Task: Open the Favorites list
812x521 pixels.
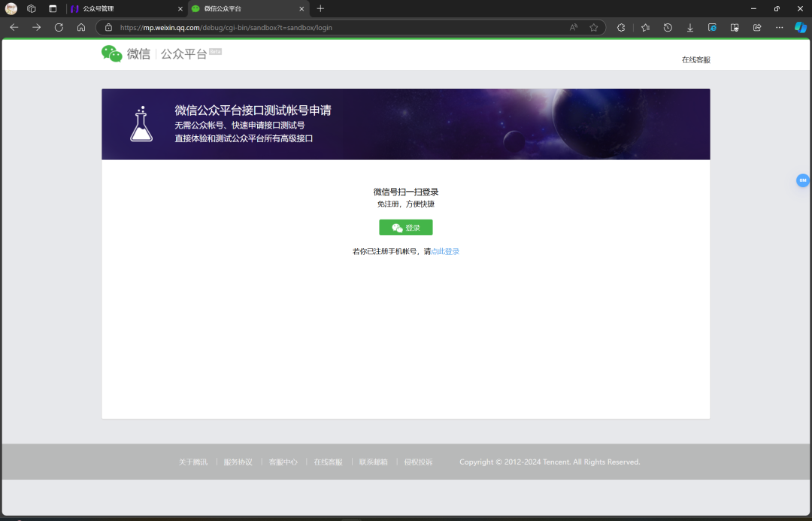Action: [645, 28]
